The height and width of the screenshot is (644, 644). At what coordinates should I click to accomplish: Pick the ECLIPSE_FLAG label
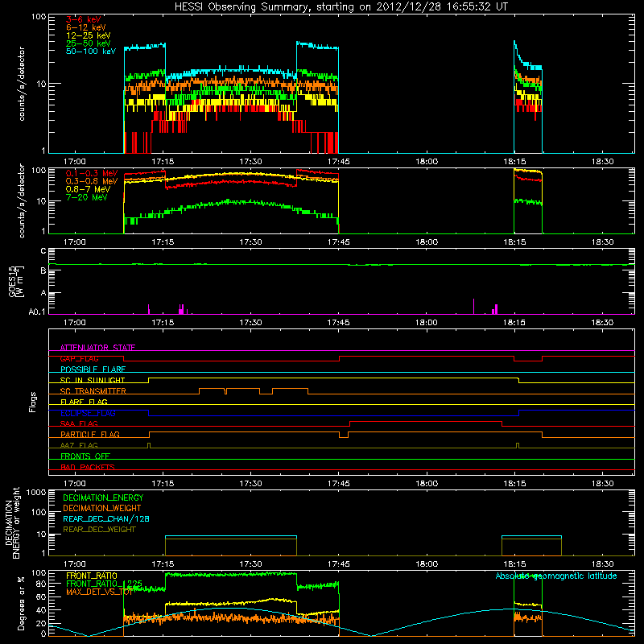point(88,413)
